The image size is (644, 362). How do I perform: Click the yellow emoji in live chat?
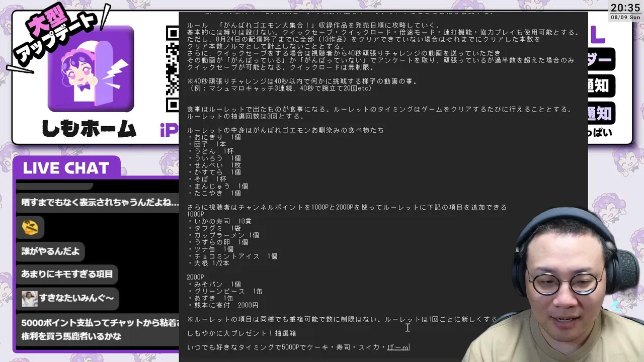[x=30, y=227]
